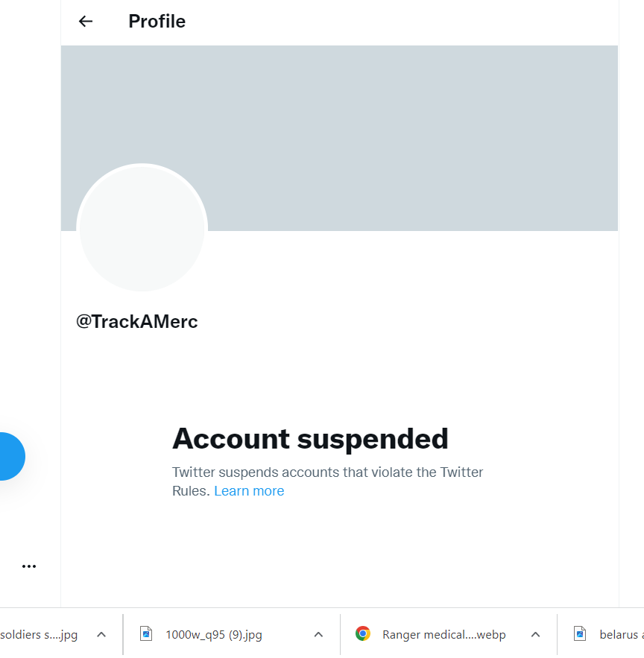Click the Twitter suspends accounts description text

(x=327, y=472)
